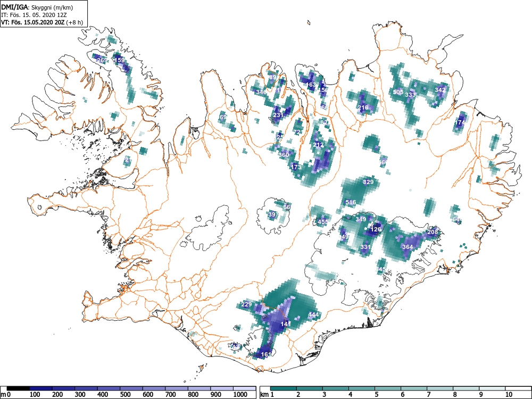Click the map value '163'

pyautogui.click(x=311, y=85)
